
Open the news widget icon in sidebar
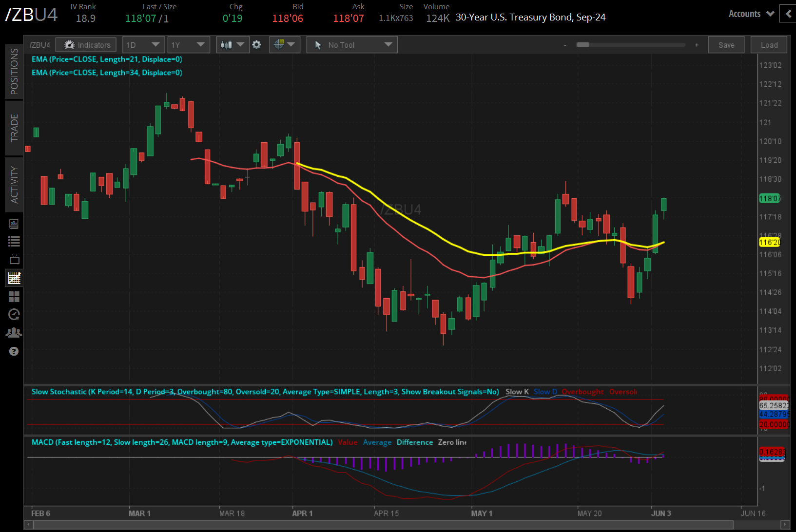(x=14, y=223)
